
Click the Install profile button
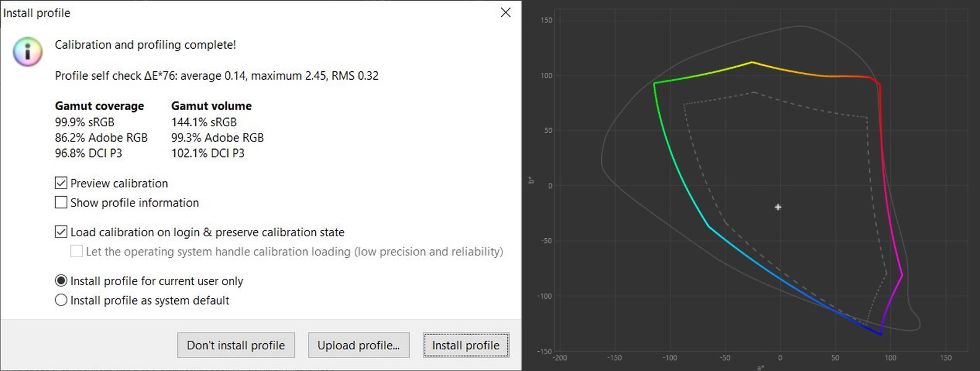466,345
